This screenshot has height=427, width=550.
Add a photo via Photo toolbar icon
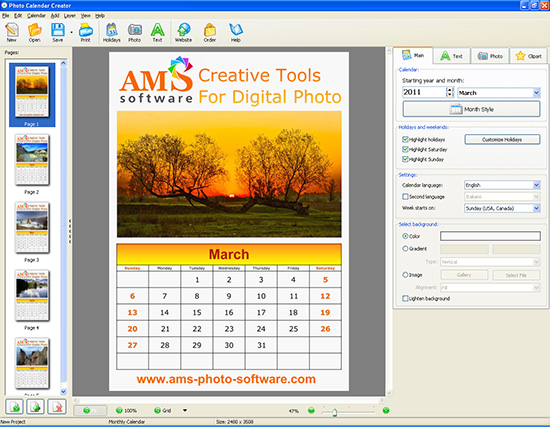point(134,32)
